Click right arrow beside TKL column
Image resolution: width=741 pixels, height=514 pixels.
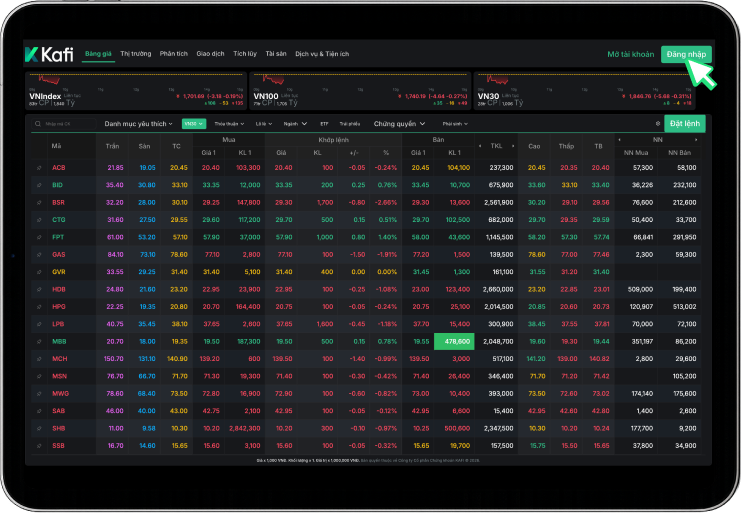513,146
